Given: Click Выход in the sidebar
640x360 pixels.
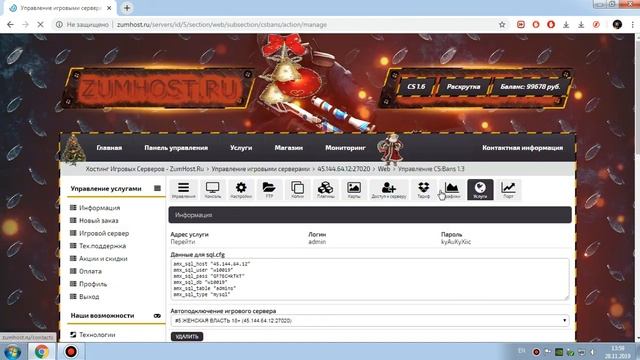Looking at the screenshot, I should (x=89, y=296).
